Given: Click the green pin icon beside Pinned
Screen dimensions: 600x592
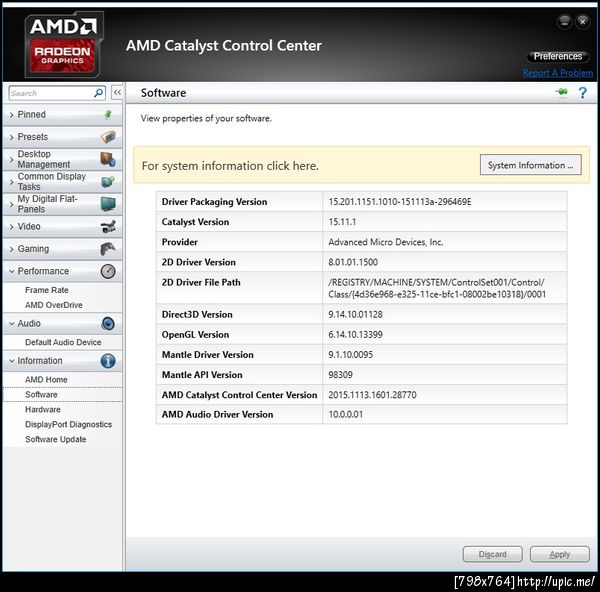Looking at the screenshot, I should coord(108,114).
